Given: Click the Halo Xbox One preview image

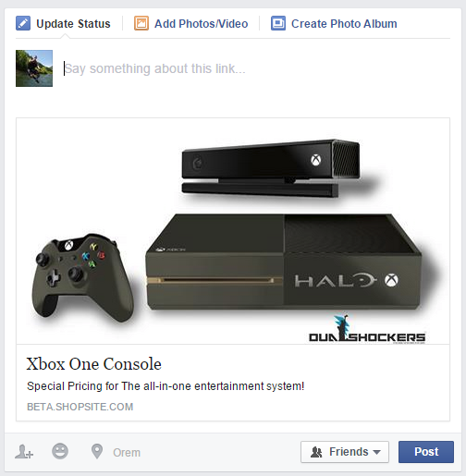Looking at the screenshot, I should coord(233,231).
